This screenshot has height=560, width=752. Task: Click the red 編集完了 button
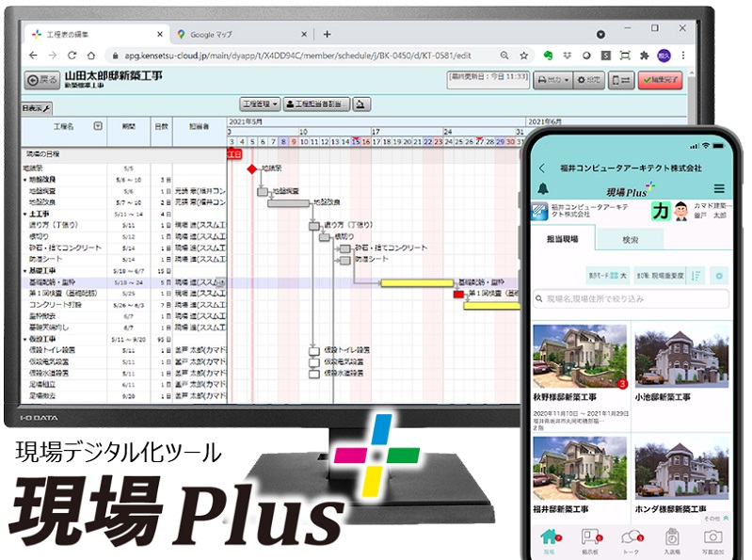pos(660,80)
